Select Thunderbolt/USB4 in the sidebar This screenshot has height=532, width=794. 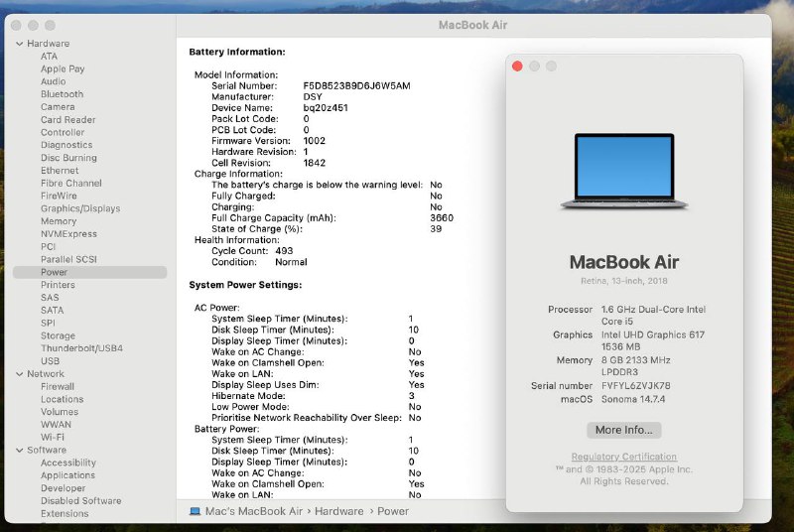81,348
